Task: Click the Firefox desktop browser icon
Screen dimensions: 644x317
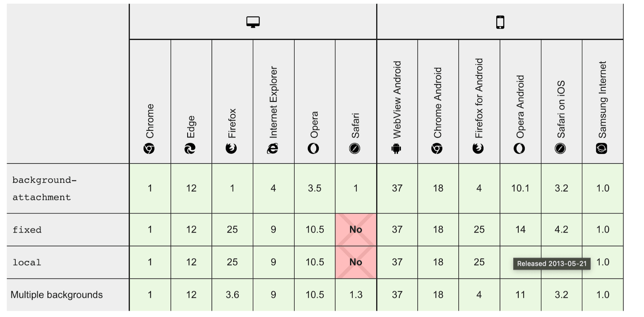Action: pyautogui.click(x=231, y=149)
